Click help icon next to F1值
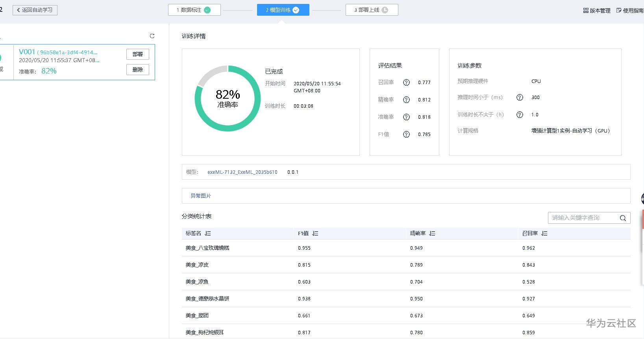This screenshot has width=644, height=339. [406, 134]
